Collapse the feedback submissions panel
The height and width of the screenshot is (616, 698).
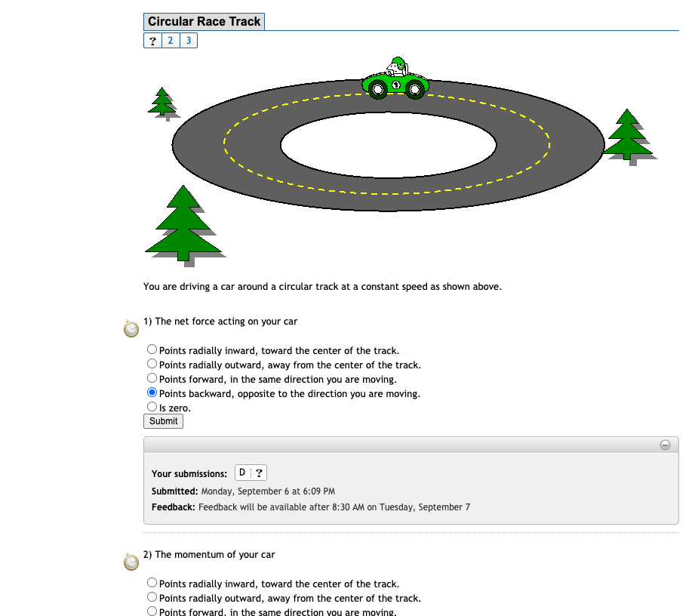pos(665,445)
